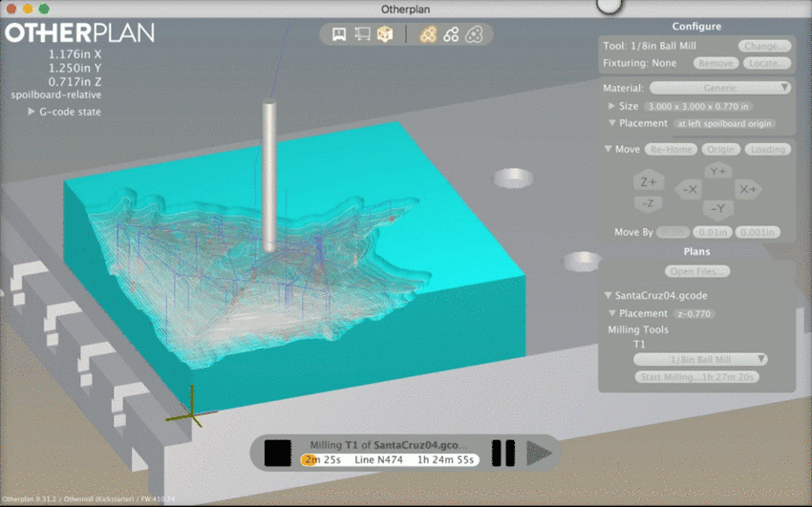The image size is (812, 507).
Task: Click Start Milling... 1h 27m 20s
Action: pyautogui.click(x=697, y=377)
